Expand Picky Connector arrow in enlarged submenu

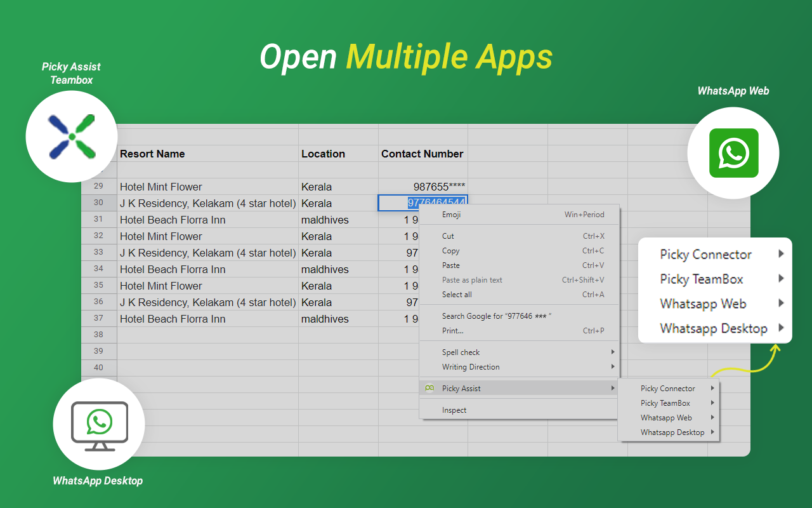click(x=781, y=254)
